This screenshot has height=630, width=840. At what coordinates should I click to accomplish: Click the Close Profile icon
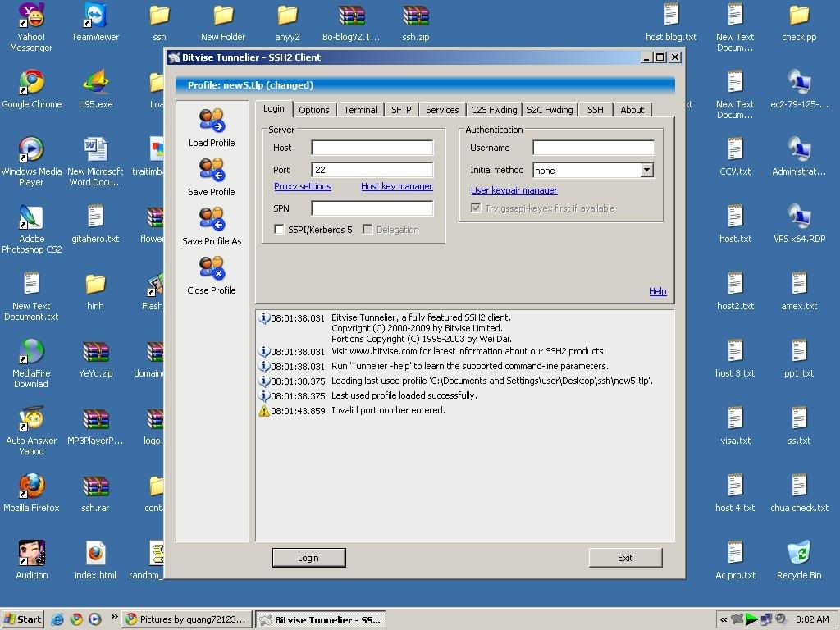212,268
